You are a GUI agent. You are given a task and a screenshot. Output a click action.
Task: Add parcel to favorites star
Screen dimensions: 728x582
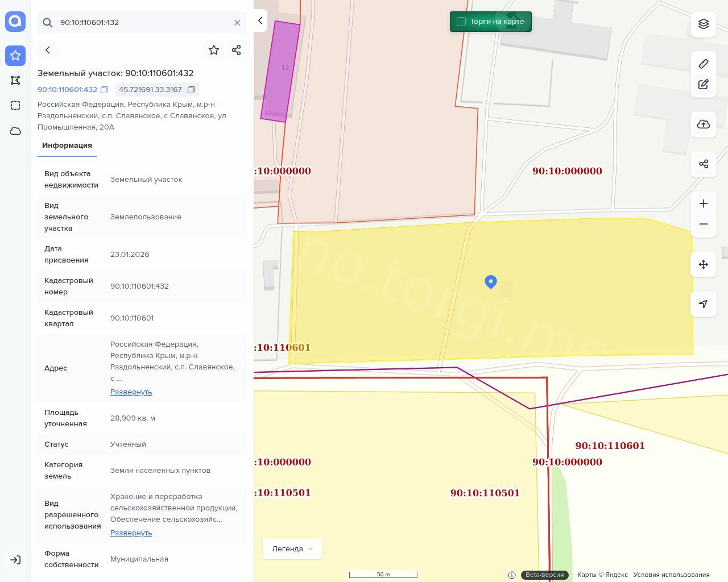[x=214, y=50]
